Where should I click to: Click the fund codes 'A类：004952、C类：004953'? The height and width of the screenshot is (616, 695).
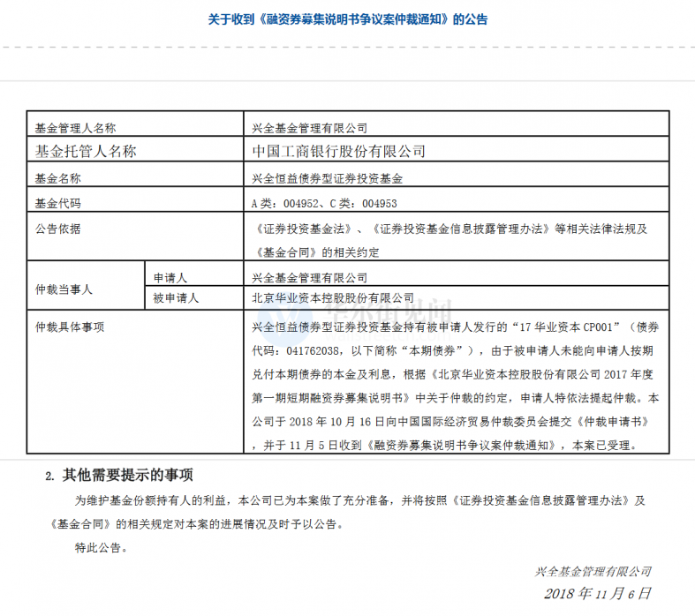pyautogui.click(x=324, y=203)
